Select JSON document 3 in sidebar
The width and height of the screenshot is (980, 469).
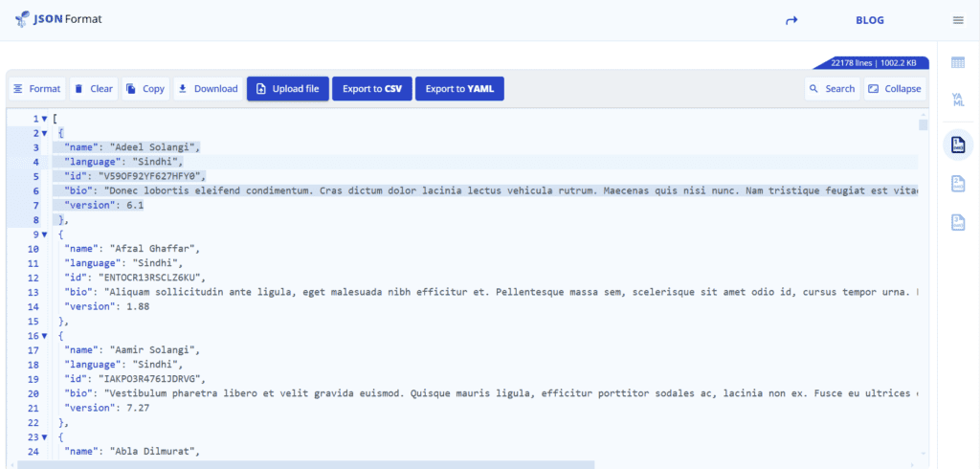click(x=958, y=222)
